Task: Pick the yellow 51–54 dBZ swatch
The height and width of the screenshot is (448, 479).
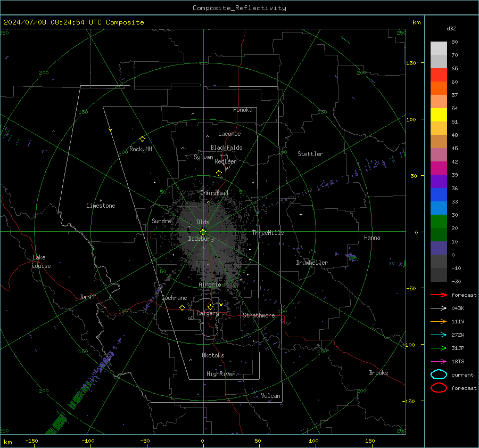Action: [439, 115]
